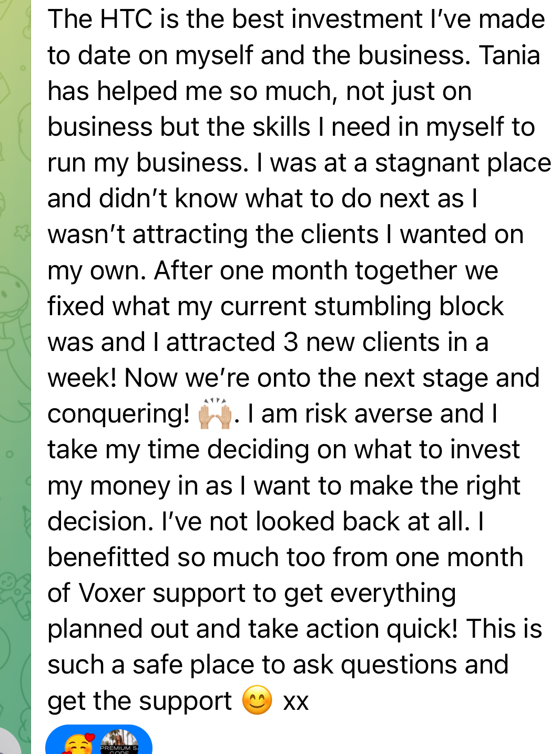Click the name 'Tania' in the testimonial
Image resolution: width=560 pixels, height=754 pixels.
click(509, 55)
